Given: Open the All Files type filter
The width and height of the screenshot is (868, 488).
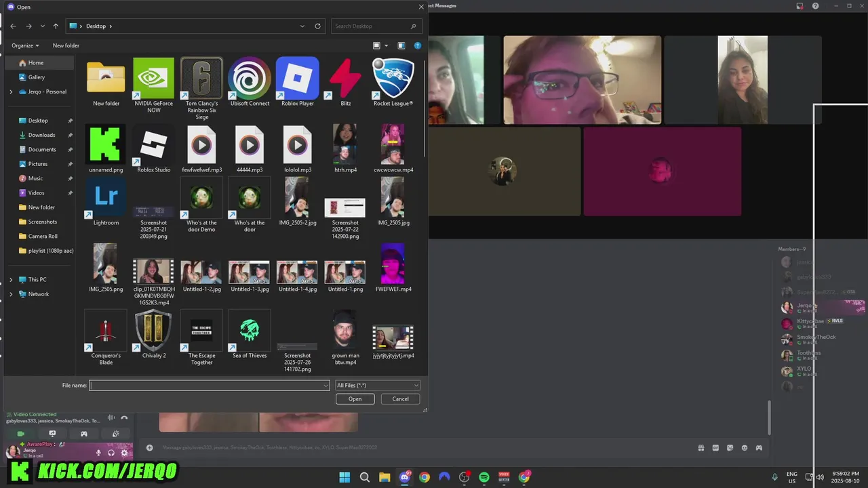Looking at the screenshot, I should click(378, 385).
